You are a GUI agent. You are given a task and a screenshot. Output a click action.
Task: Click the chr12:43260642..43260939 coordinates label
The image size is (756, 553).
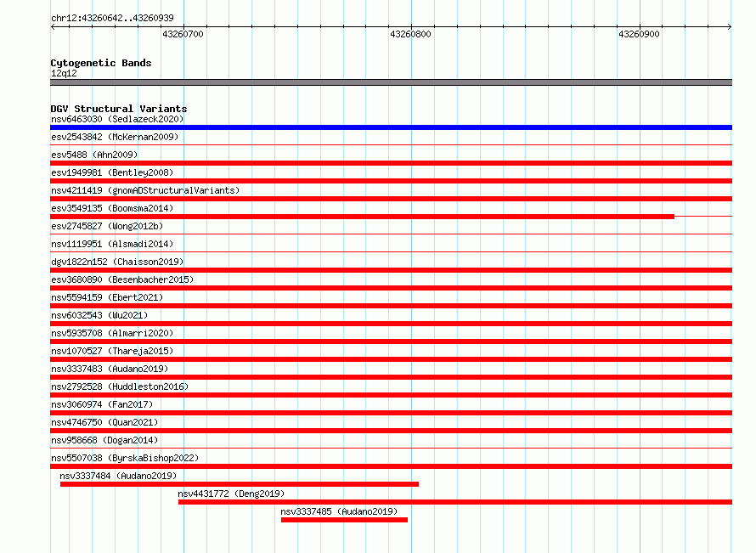112,18
